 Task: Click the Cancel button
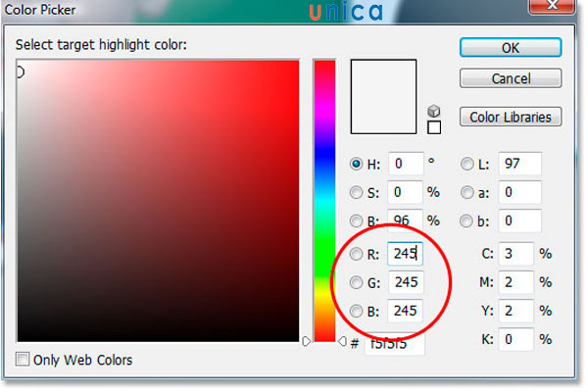point(511,78)
